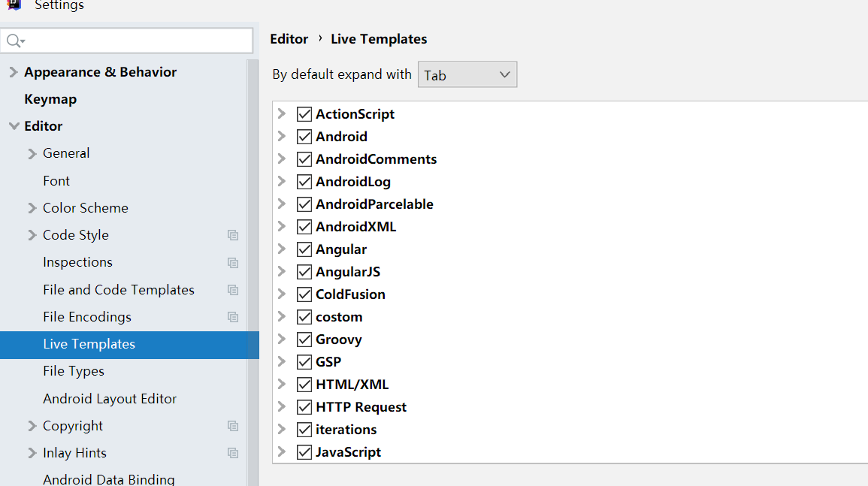Image resolution: width=868 pixels, height=486 pixels.
Task: Open the default expand key dropdown
Action: point(467,74)
